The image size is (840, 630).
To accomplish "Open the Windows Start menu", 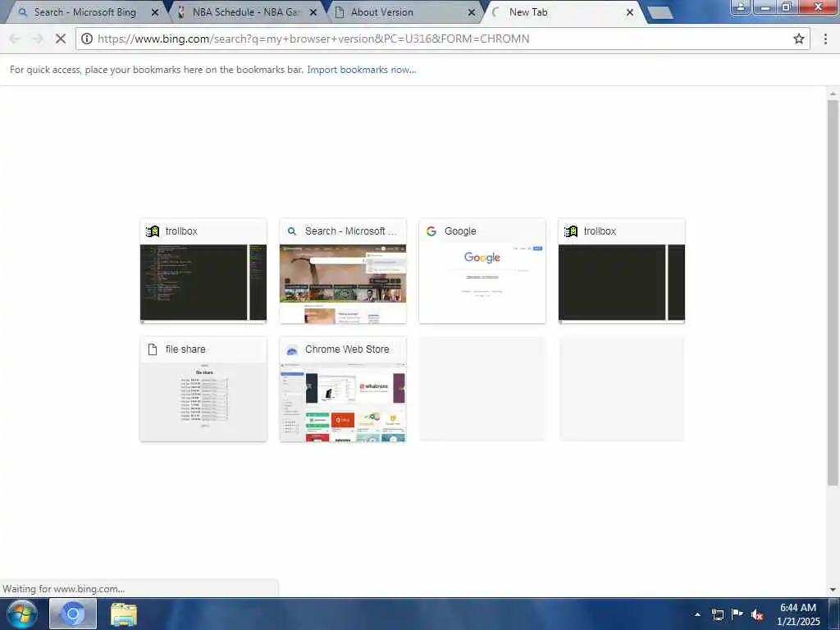I will (21, 614).
